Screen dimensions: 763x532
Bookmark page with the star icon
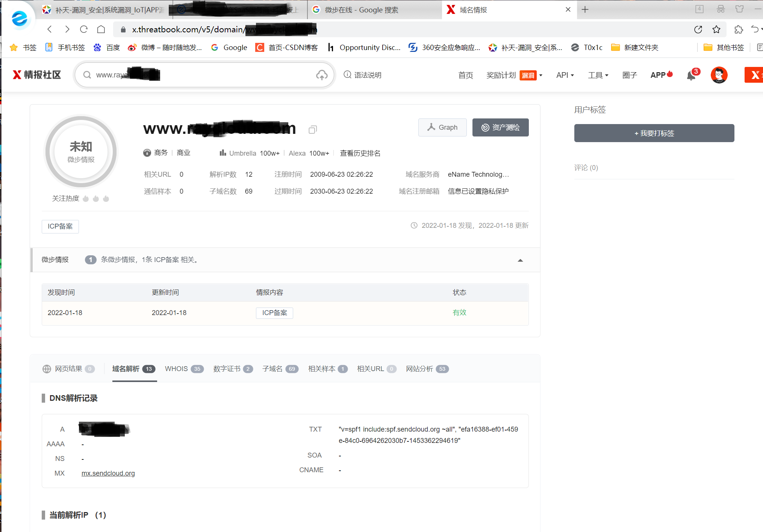[x=716, y=29]
